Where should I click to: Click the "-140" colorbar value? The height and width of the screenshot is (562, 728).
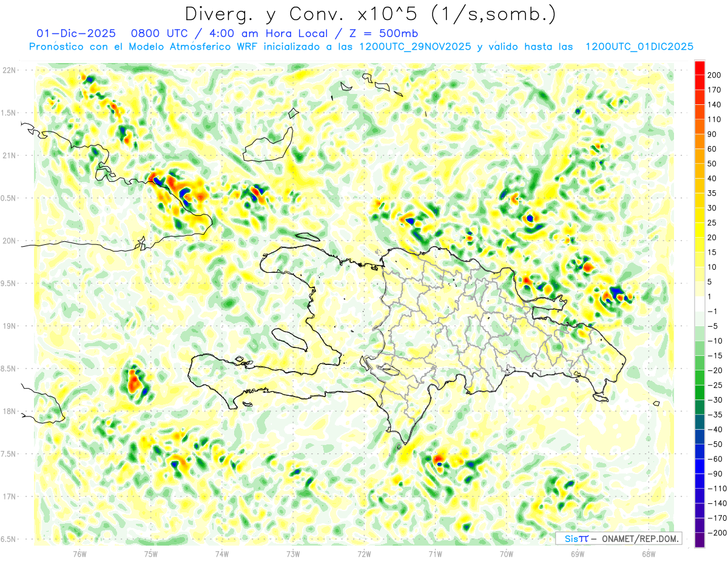click(716, 503)
